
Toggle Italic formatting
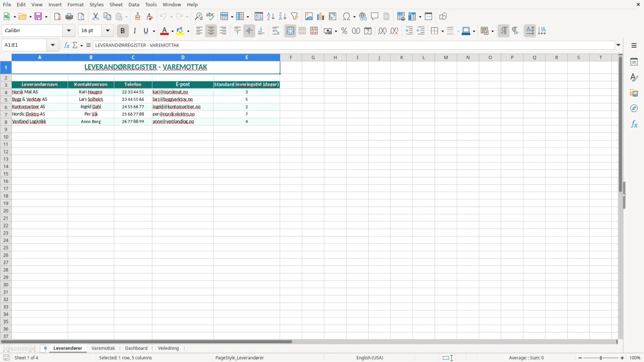pos(135,31)
